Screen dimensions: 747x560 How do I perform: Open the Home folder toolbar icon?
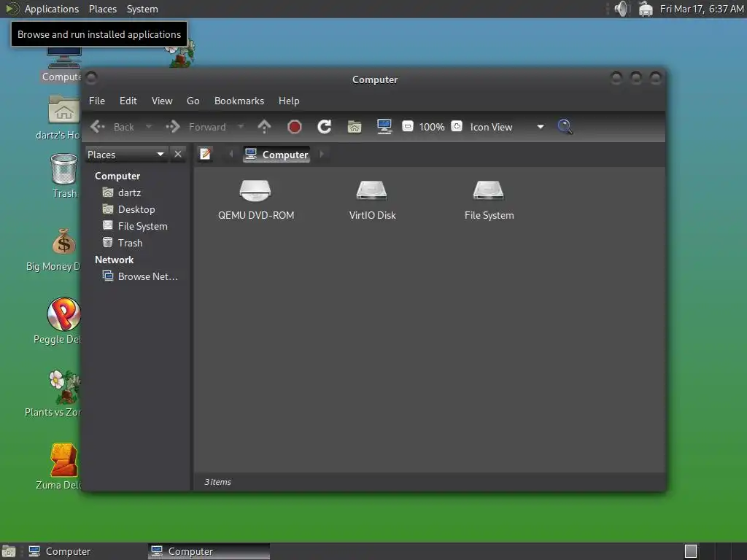tap(355, 127)
